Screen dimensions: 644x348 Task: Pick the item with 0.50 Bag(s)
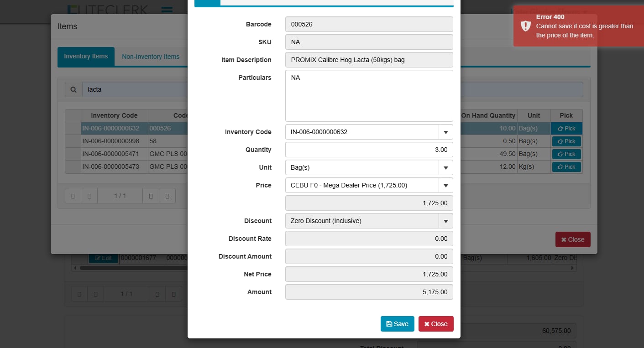[566, 141]
